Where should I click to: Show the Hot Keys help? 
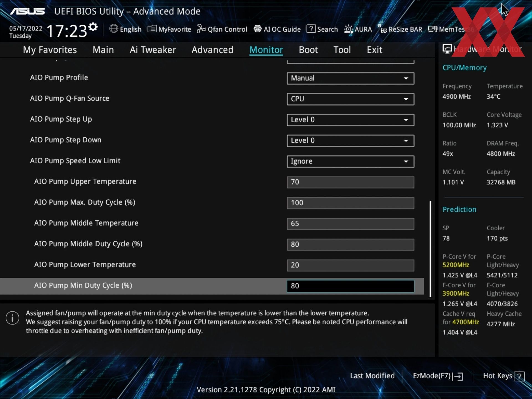(504, 376)
